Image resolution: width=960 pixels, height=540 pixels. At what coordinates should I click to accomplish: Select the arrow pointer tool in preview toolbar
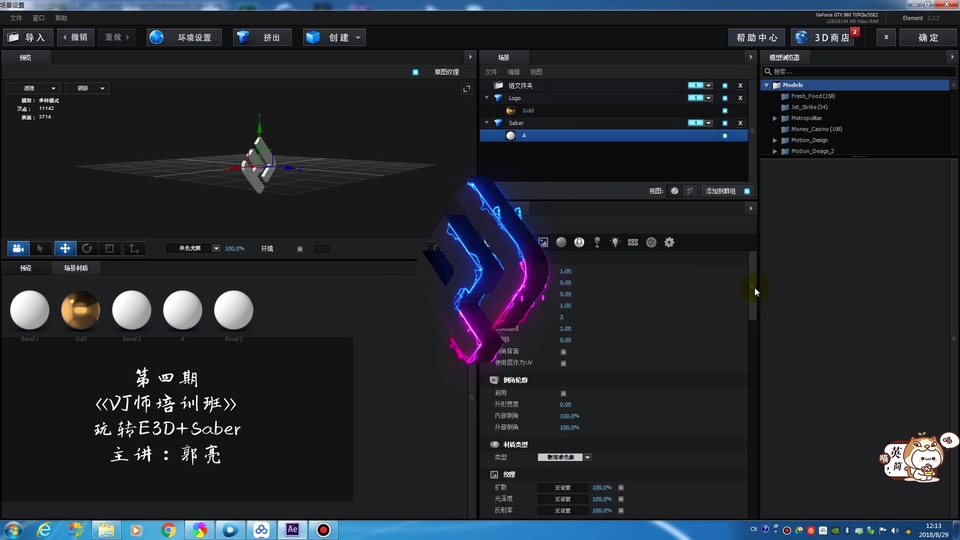40,248
